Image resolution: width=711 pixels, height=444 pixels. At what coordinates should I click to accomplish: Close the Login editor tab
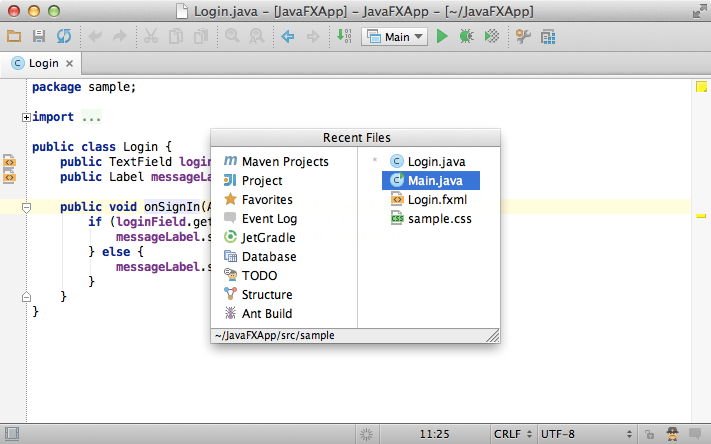click(69, 63)
